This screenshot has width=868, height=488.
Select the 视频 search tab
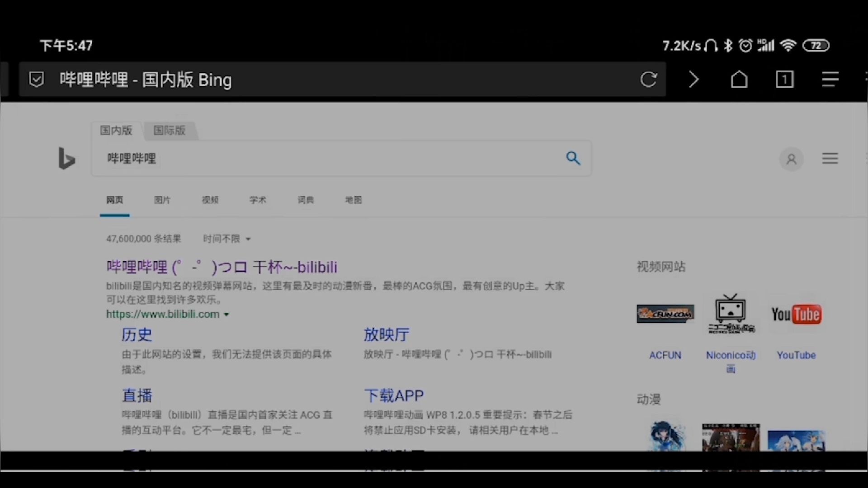click(210, 200)
